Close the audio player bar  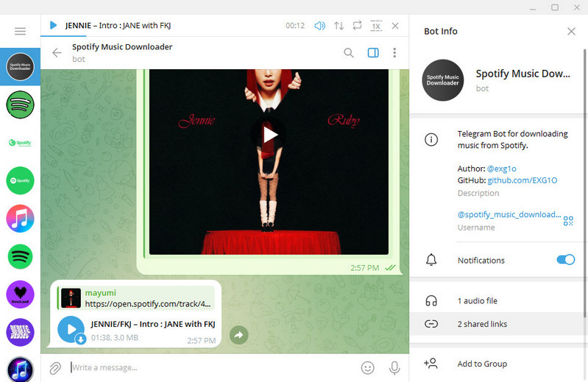click(x=395, y=26)
